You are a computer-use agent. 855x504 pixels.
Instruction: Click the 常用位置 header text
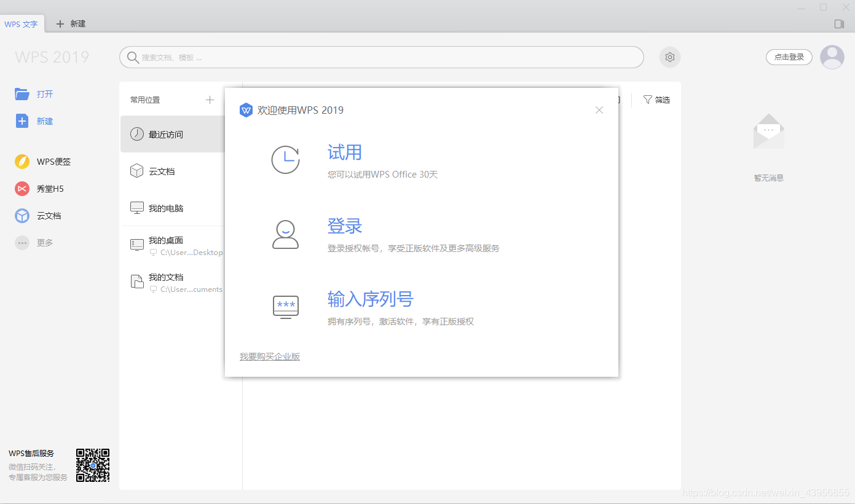[145, 100]
